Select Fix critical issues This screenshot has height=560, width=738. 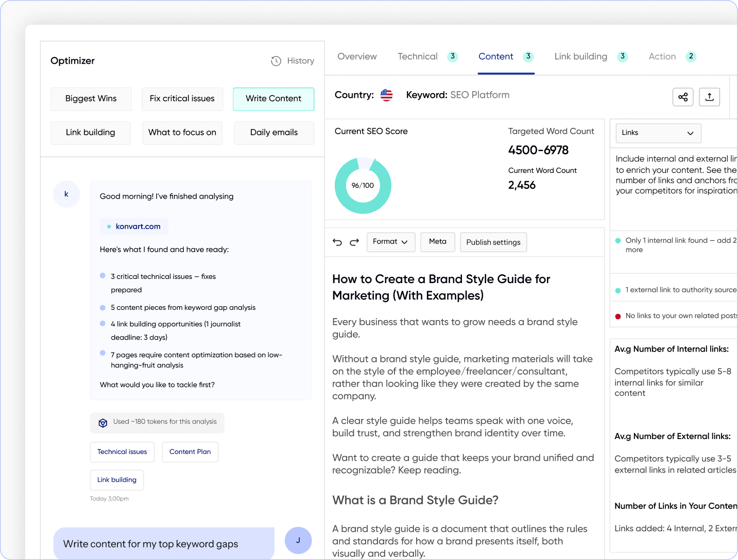point(182,99)
